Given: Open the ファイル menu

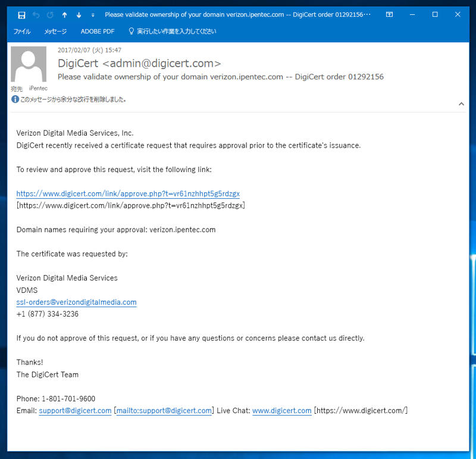Looking at the screenshot, I should tap(22, 32).
